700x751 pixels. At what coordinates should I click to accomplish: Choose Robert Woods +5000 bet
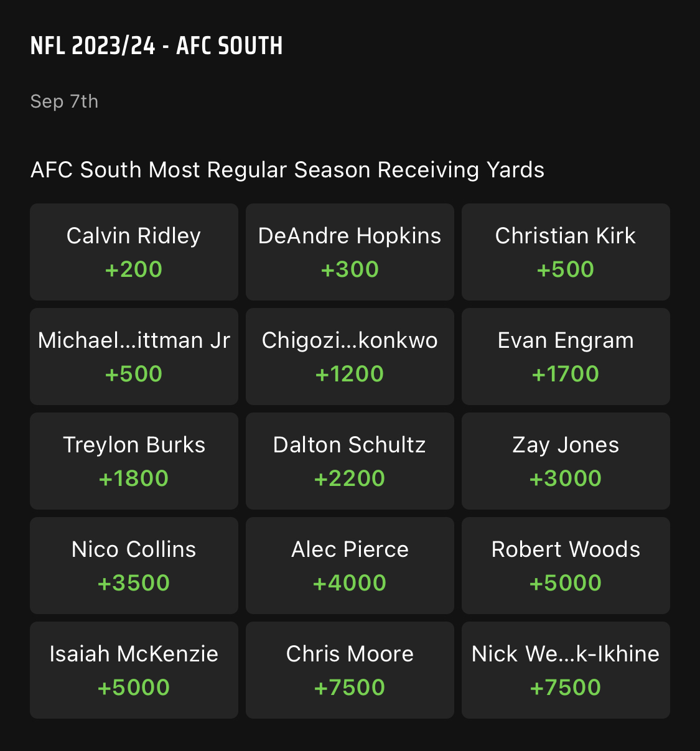[566, 565]
